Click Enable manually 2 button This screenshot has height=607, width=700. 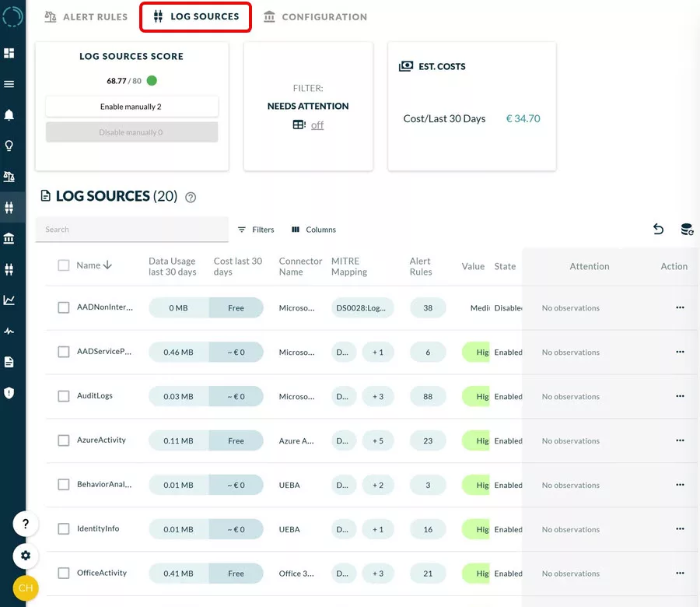(131, 107)
